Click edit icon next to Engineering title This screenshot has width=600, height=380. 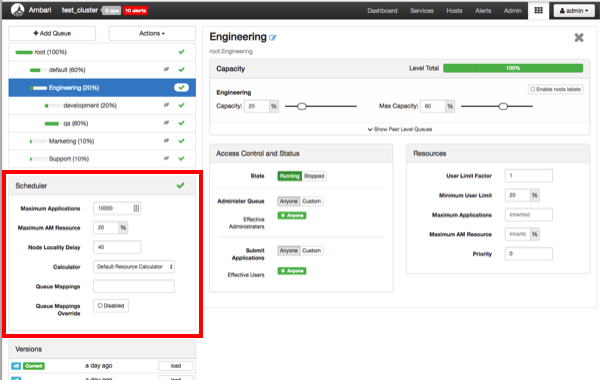click(272, 38)
